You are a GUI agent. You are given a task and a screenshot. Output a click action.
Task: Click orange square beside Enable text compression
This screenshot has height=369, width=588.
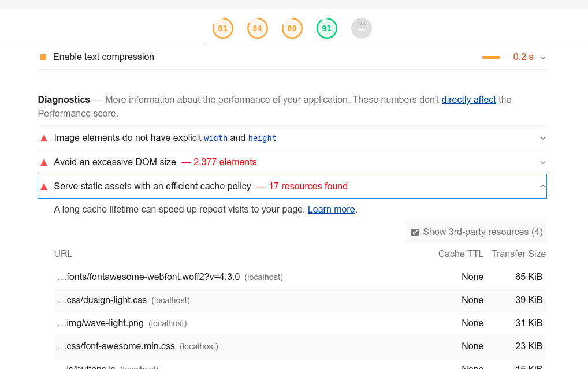[43, 57]
